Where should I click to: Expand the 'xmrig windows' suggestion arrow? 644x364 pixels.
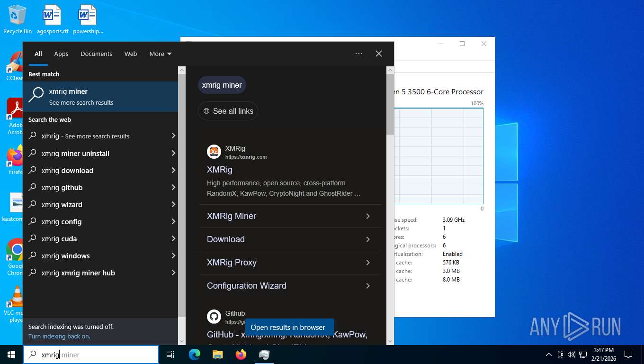173,255
